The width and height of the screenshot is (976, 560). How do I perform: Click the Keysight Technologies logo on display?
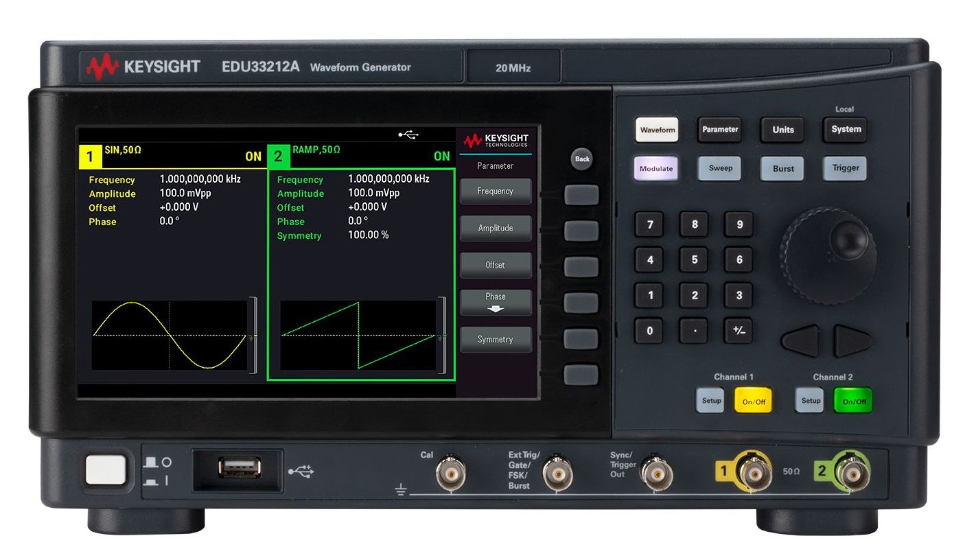tap(496, 141)
